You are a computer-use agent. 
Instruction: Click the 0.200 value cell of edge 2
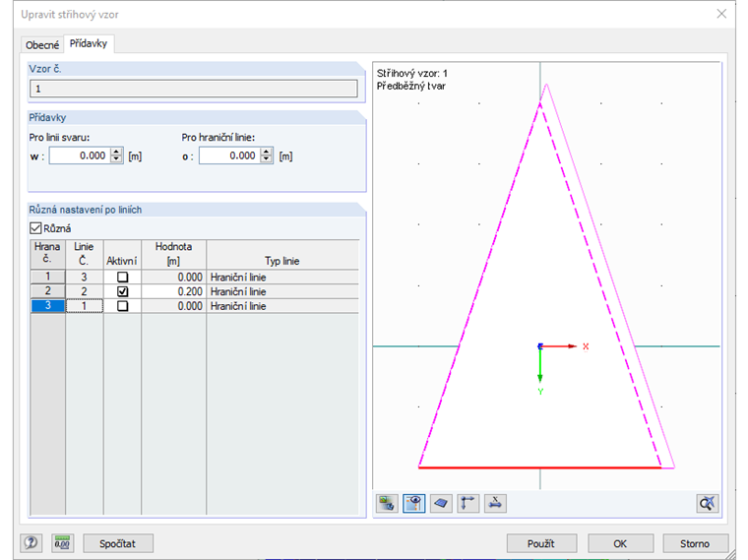pos(173,291)
